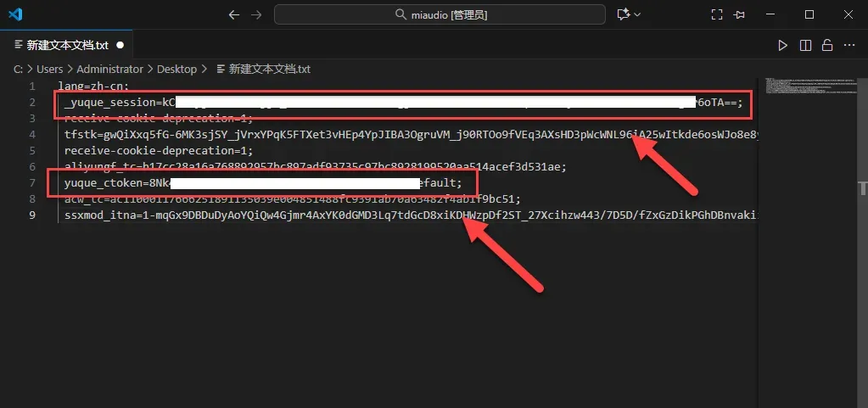This screenshot has width=868, height=408.
Task: Open the Desktop breadcrumb segment
Action: point(176,69)
